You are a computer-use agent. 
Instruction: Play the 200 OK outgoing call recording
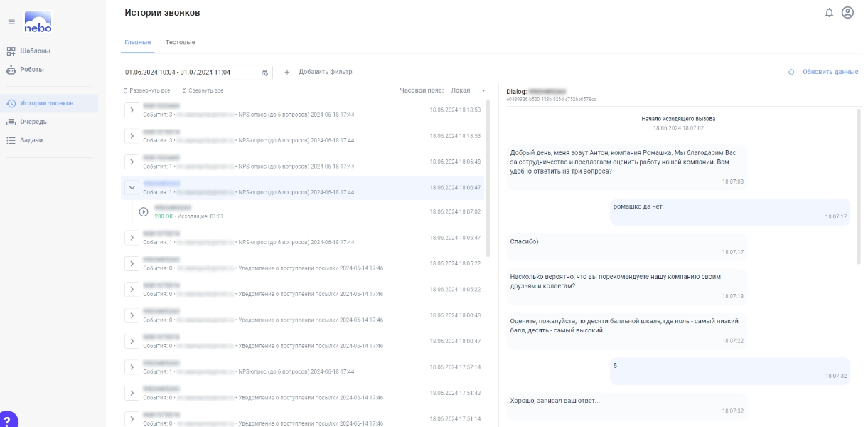[x=144, y=211]
